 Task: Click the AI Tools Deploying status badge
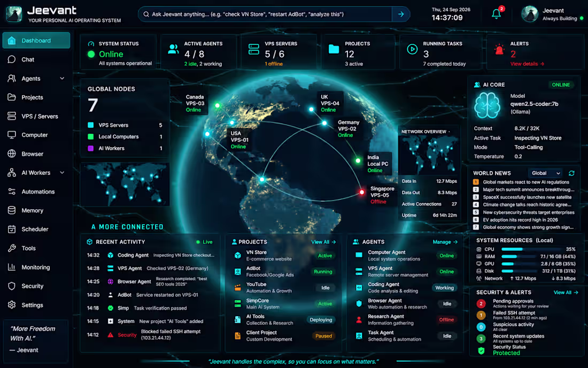[321, 320]
